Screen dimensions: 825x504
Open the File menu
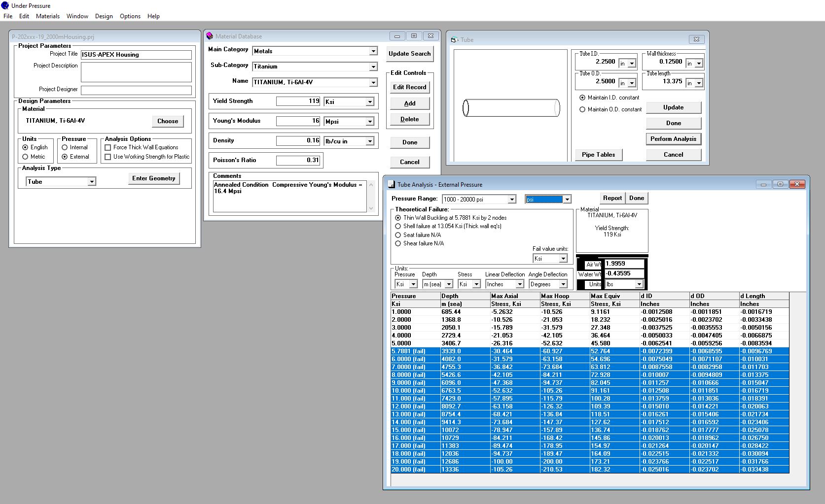(8, 16)
